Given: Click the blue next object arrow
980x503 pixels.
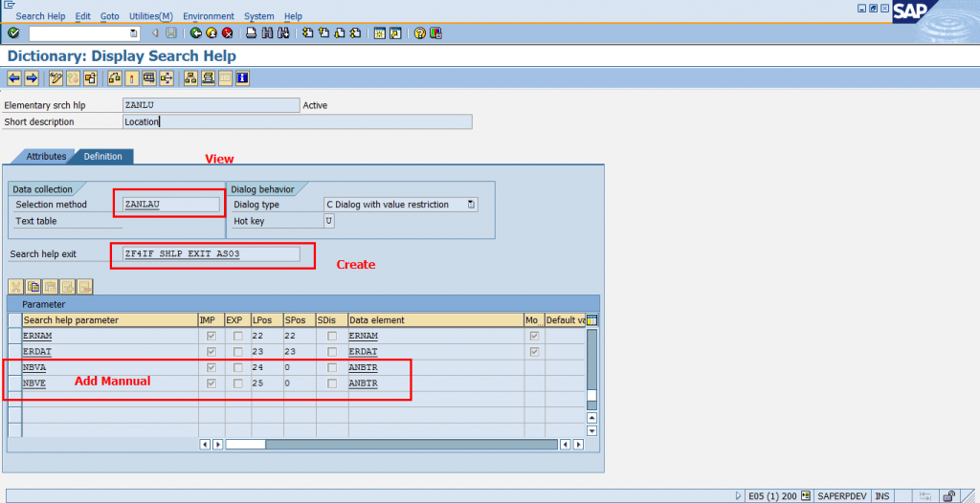Looking at the screenshot, I should click(x=32, y=78).
